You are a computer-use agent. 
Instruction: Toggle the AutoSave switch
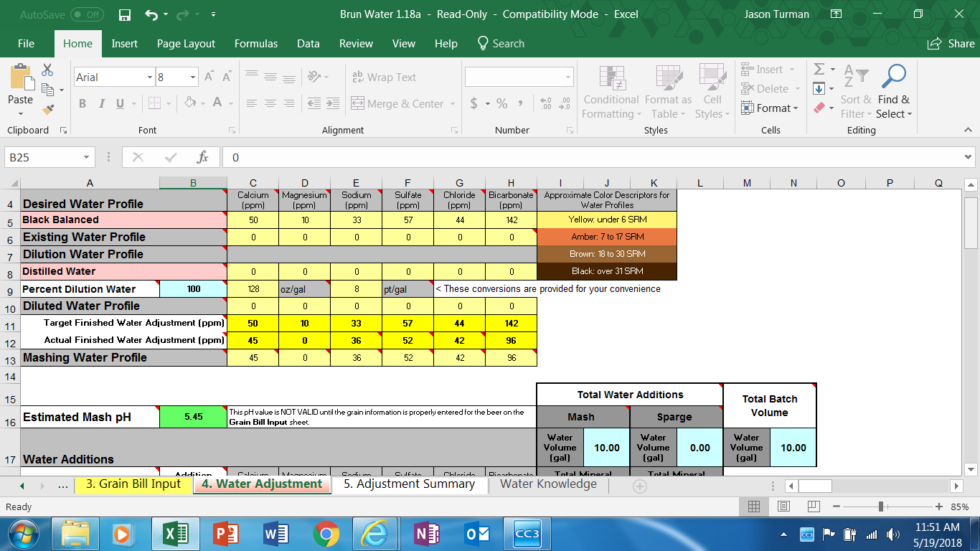86,14
